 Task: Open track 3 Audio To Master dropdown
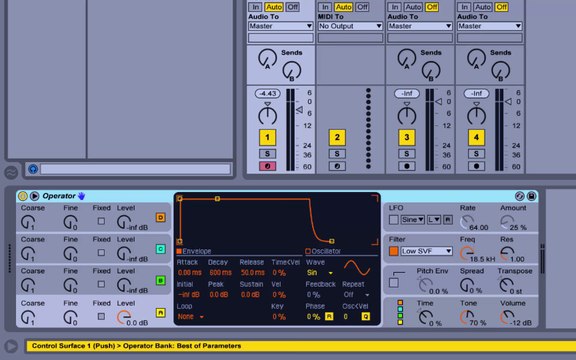click(x=420, y=26)
